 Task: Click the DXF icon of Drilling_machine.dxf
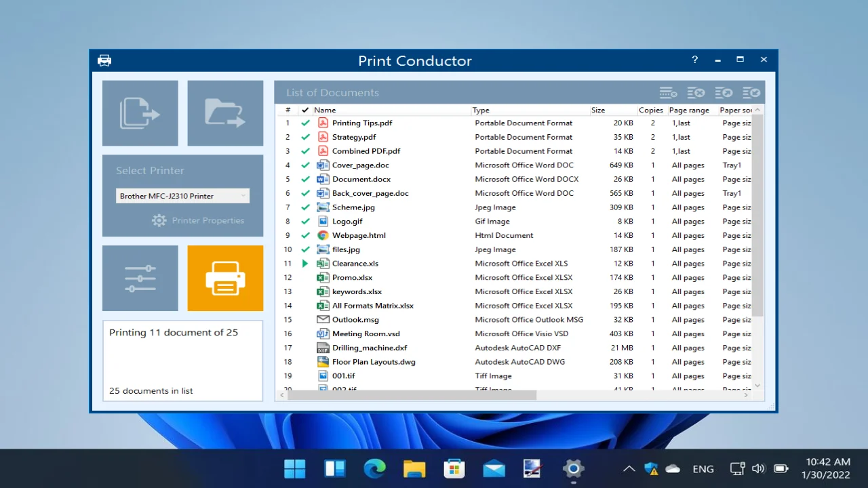tap(323, 348)
